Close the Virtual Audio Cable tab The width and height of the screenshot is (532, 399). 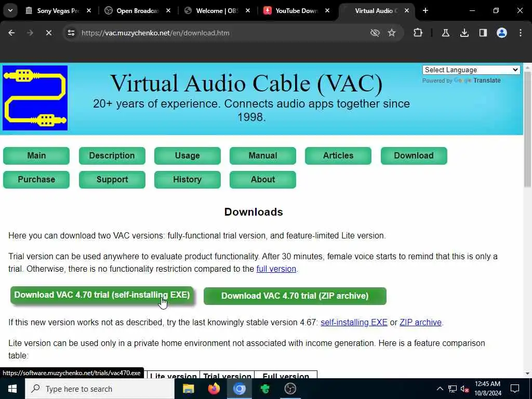click(407, 11)
